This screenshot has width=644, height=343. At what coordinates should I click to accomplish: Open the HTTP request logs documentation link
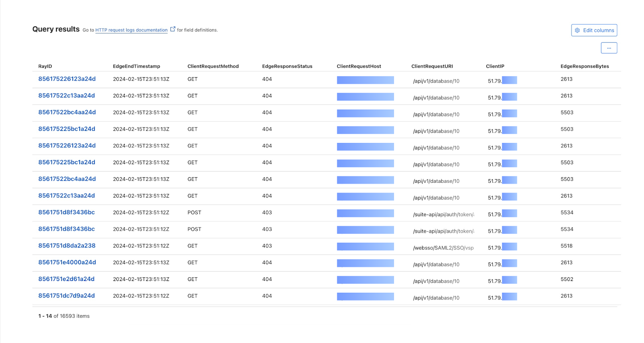click(131, 30)
